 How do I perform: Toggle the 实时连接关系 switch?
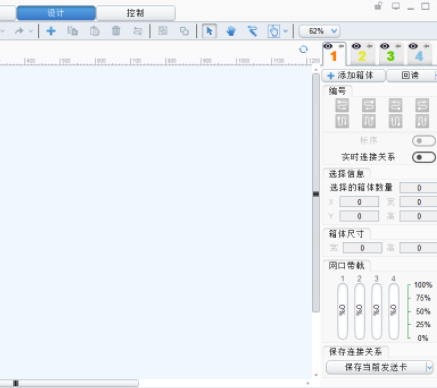[424, 157]
